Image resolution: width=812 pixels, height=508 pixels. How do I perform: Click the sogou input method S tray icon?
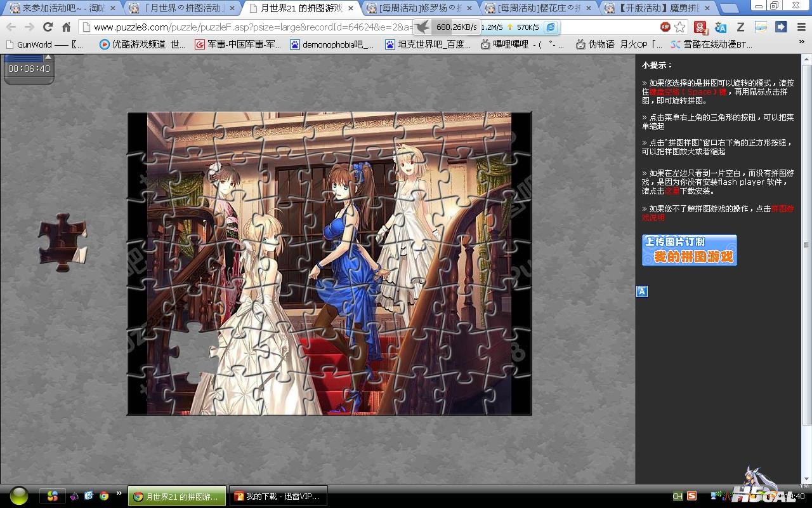coord(691,496)
